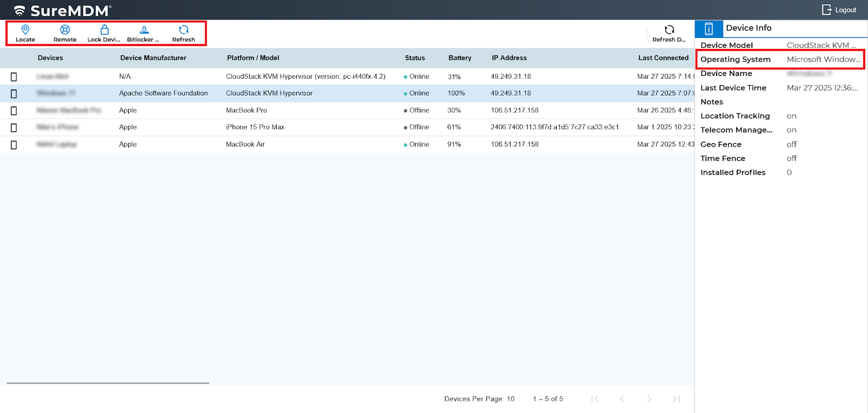
Task: Click the Locate pin icon
Action: coord(25,30)
